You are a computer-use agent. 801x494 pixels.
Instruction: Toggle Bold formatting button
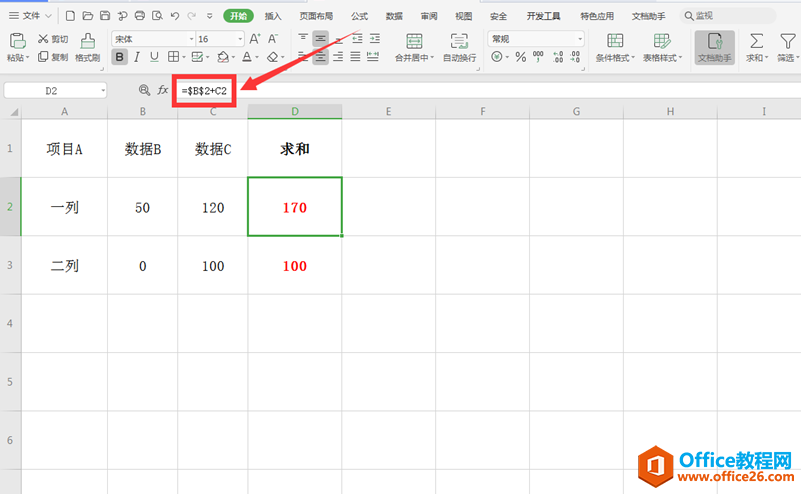[120, 58]
